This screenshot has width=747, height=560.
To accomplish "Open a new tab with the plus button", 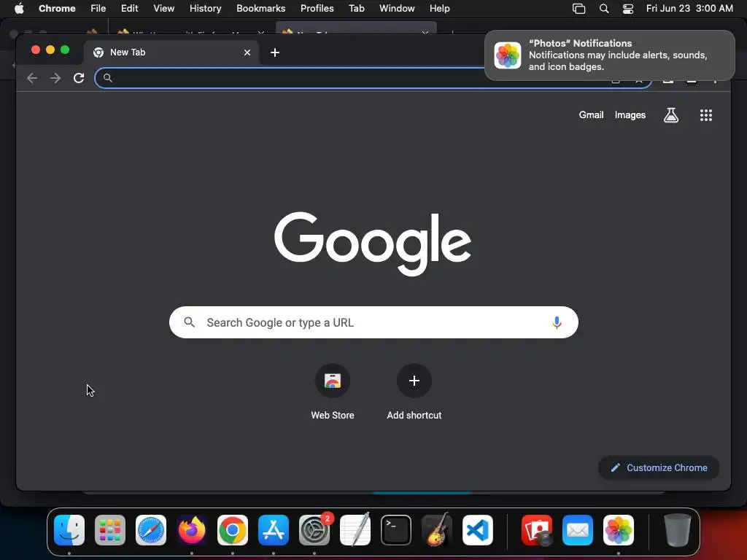I will pyautogui.click(x=275, y=52).
